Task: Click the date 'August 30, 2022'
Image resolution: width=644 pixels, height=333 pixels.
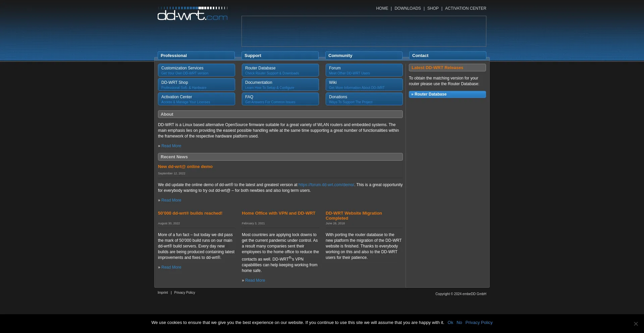Action: [169, 223]
